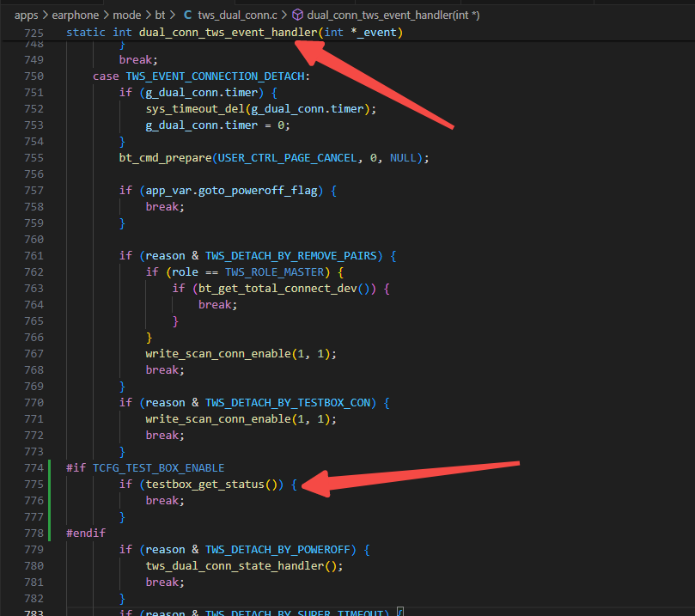Click TWS_DETACH_BY_POWEROFF macro

(277, 550)
